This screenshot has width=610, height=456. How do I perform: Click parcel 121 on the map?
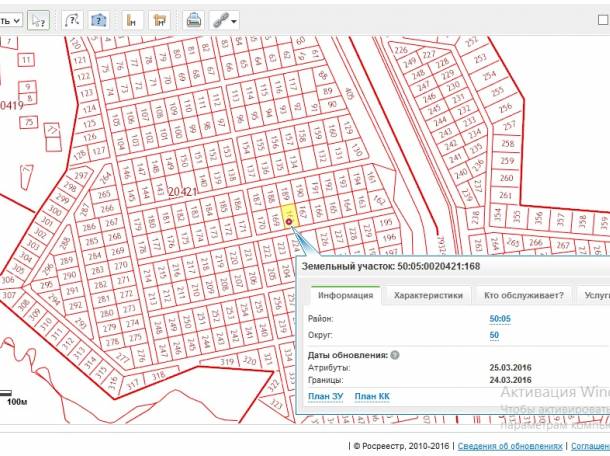(x=79, y=60)
